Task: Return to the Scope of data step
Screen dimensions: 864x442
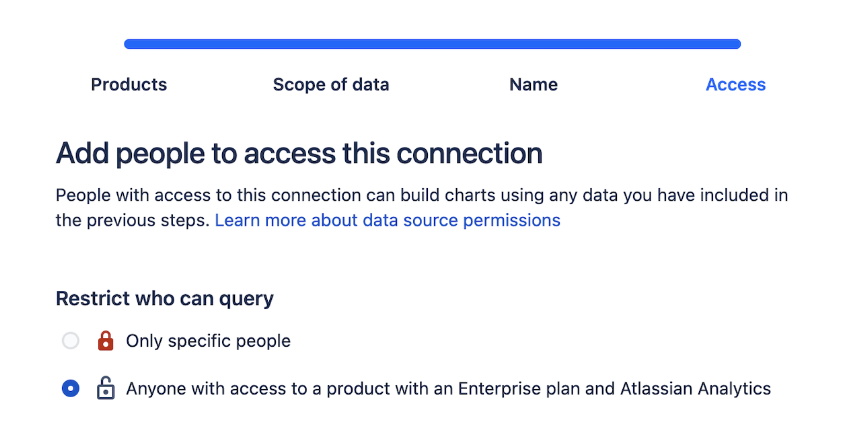Action: tap(331, 84)
